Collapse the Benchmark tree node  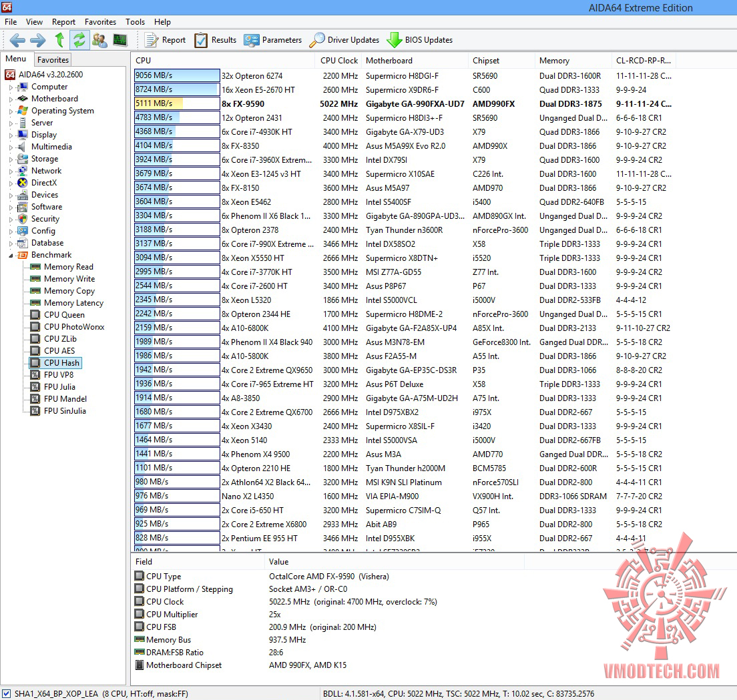click(11, 255)
